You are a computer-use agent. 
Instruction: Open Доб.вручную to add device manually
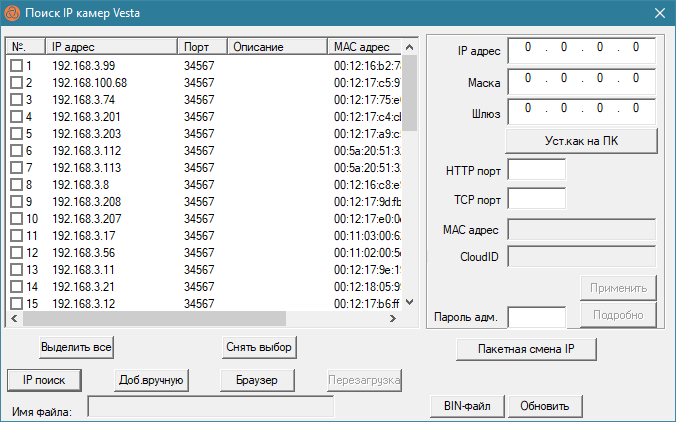click(151, 380)
